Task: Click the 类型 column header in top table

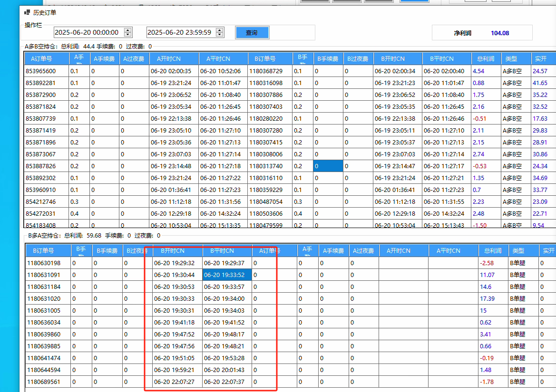Action: click(511, 59)
